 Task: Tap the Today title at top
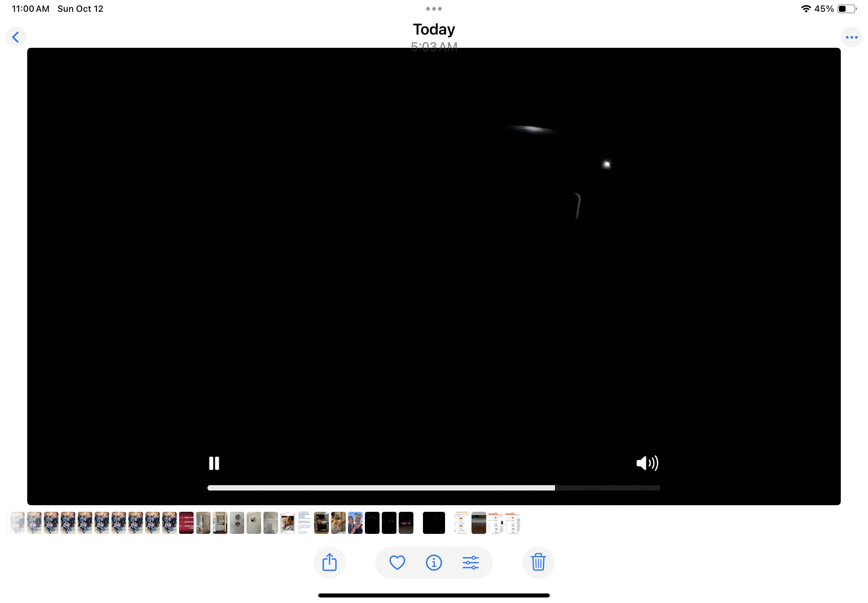pos(434,29)
